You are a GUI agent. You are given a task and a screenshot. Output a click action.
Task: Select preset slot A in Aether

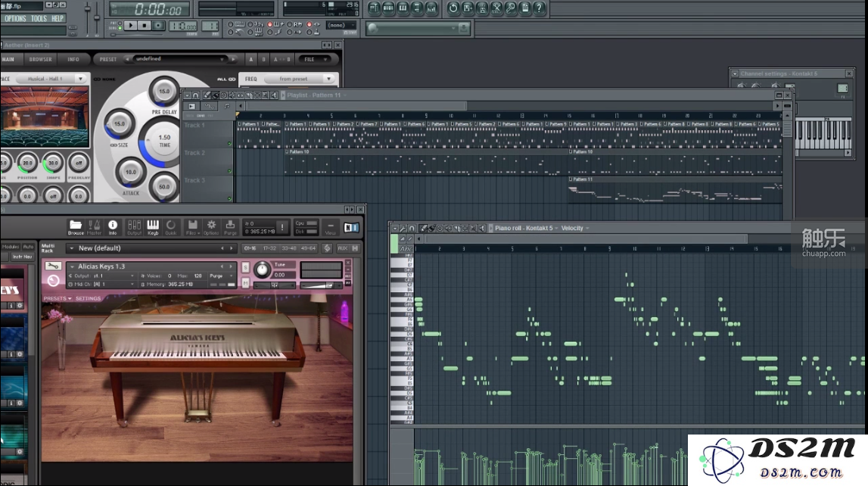250,59
